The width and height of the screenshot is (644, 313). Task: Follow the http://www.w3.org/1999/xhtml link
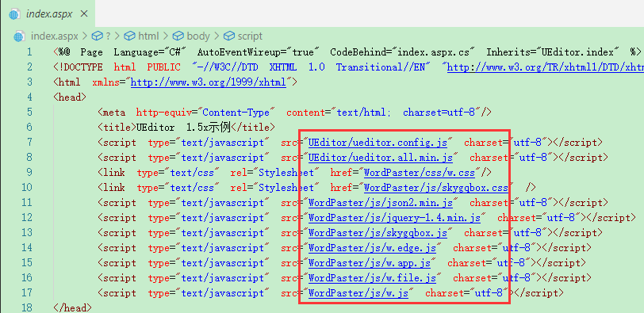click(208, 82)
